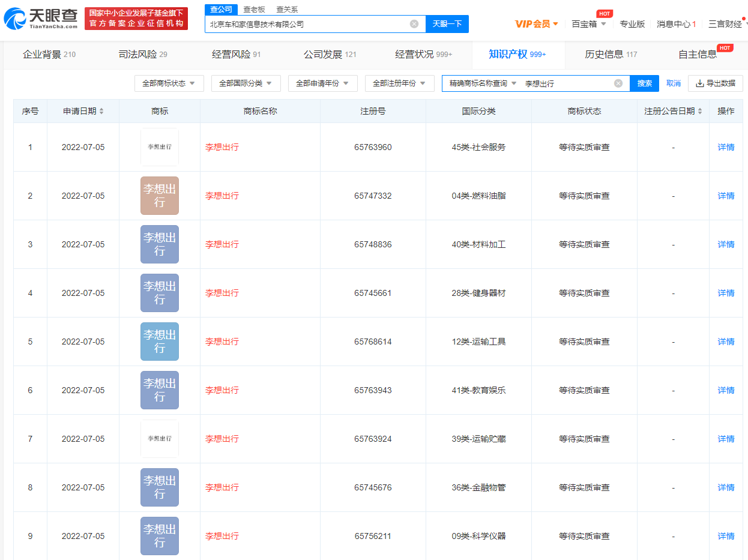Open 详情 for 36类-金融物管 row

coord(726,487)
